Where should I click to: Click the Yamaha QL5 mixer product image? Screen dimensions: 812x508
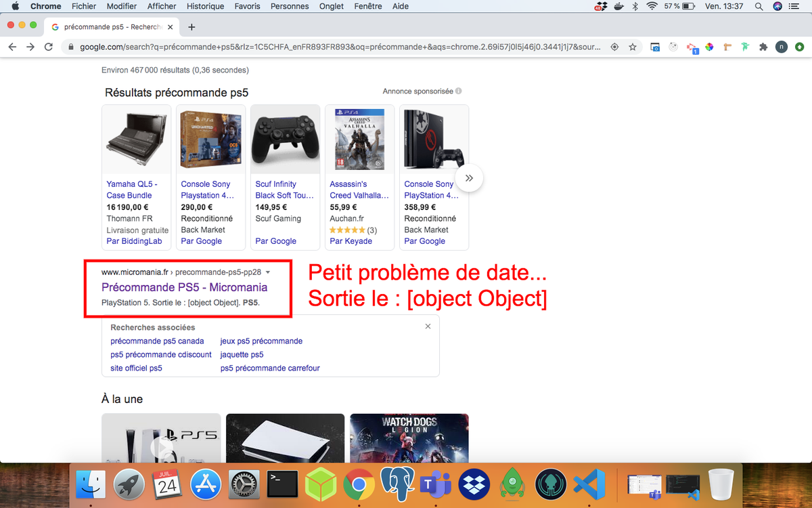coord(137,140)
